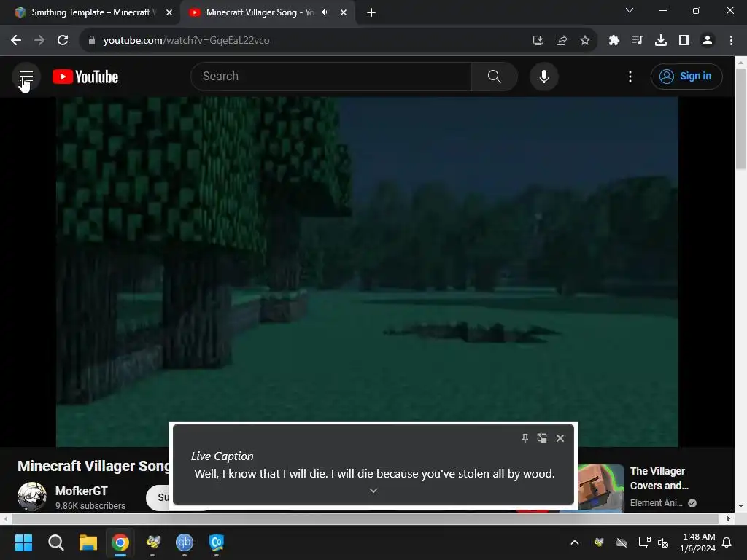This screenshot has width=747, height=560.
Task: Open File Explorer from taskbar
Action: point(88,542)
